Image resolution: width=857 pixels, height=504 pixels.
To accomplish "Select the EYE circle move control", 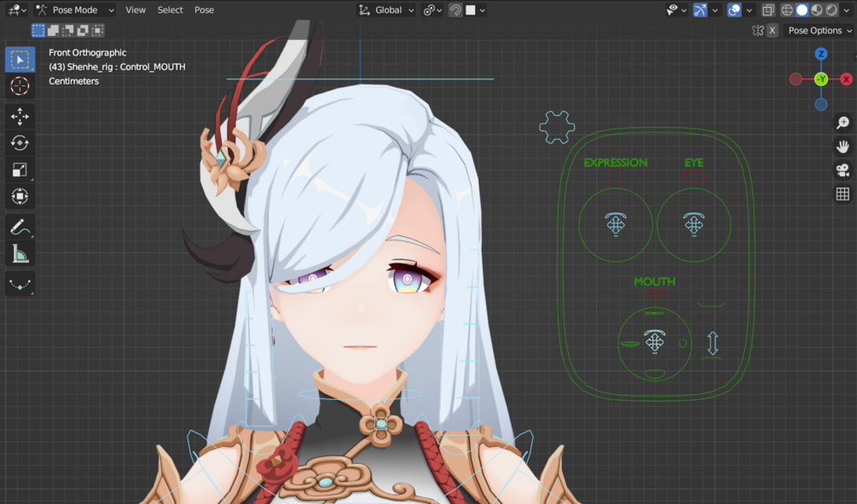I will 693,224.
